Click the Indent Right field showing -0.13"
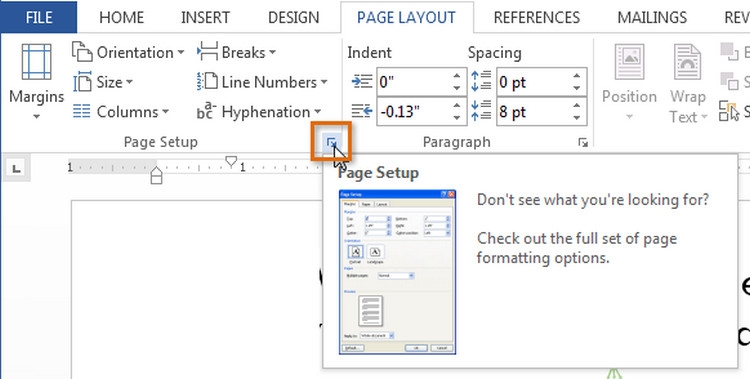Image resolution: width=750 pixels, height=379 pixels. [x=414, y=112]
